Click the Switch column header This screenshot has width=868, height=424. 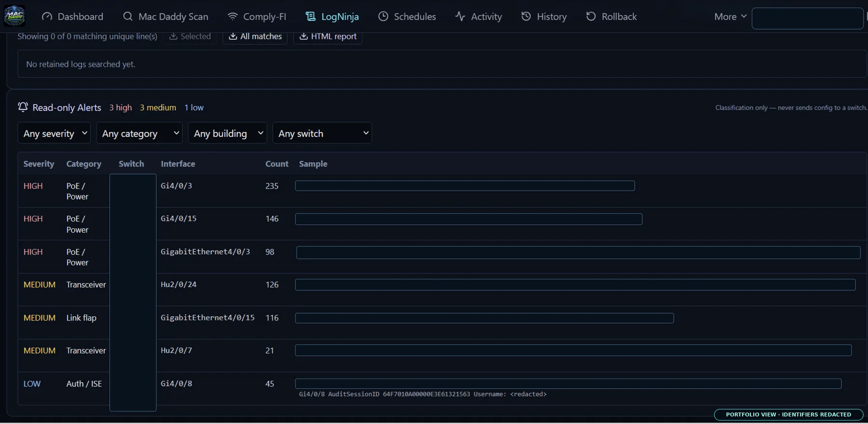tap(131, 164)
